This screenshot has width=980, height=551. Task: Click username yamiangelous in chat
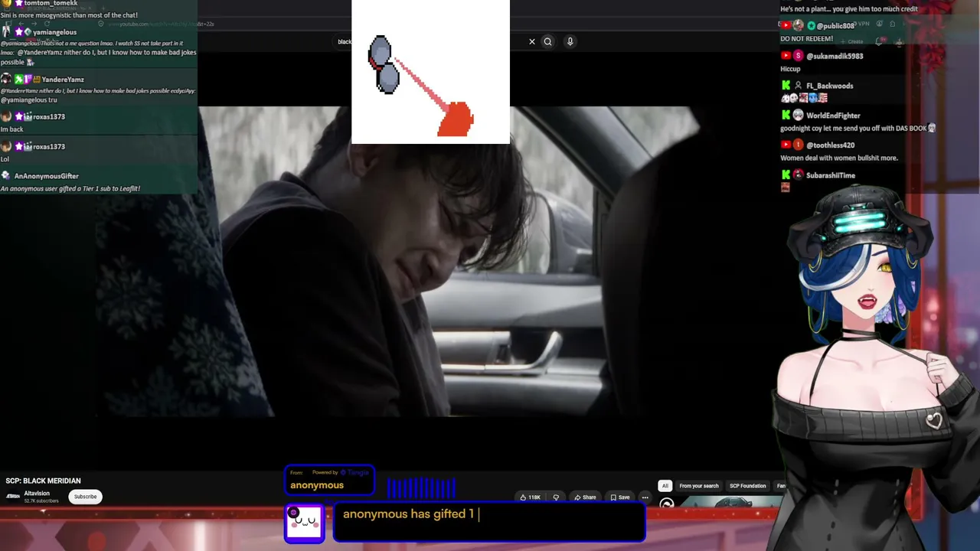pos(54,32)
